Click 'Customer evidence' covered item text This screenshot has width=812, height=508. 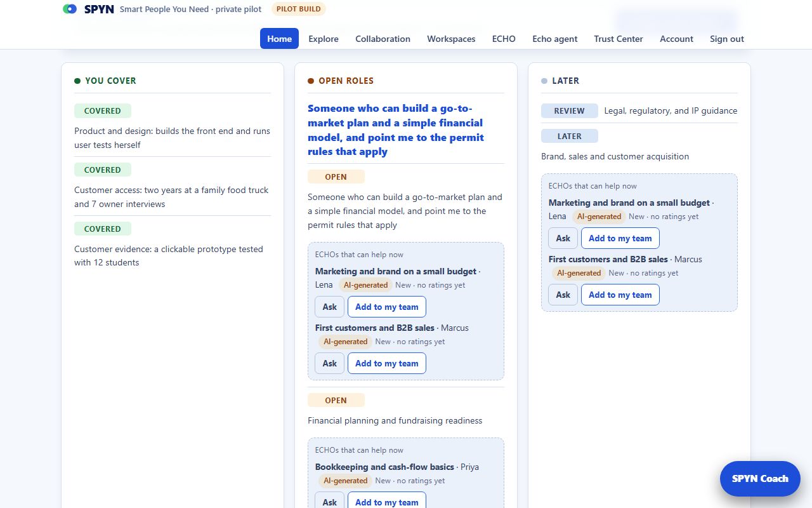[169, 256]
